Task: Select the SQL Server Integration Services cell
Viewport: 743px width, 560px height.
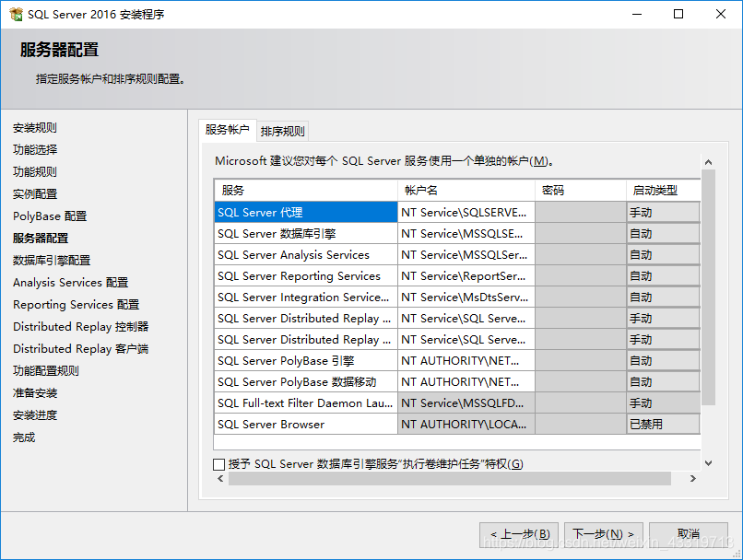Action: [306, 297]
